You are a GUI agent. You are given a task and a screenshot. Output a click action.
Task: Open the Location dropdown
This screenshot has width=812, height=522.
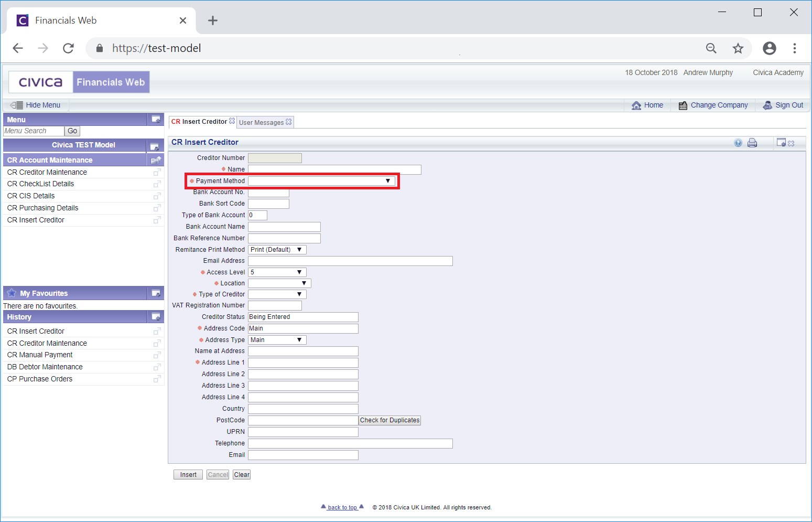(279, 283)
